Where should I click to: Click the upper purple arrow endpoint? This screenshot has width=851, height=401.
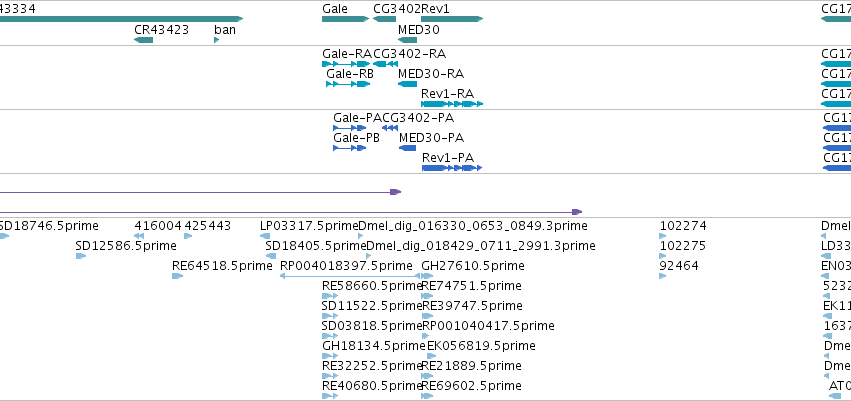pyautogui.click(x=396, y=192)
